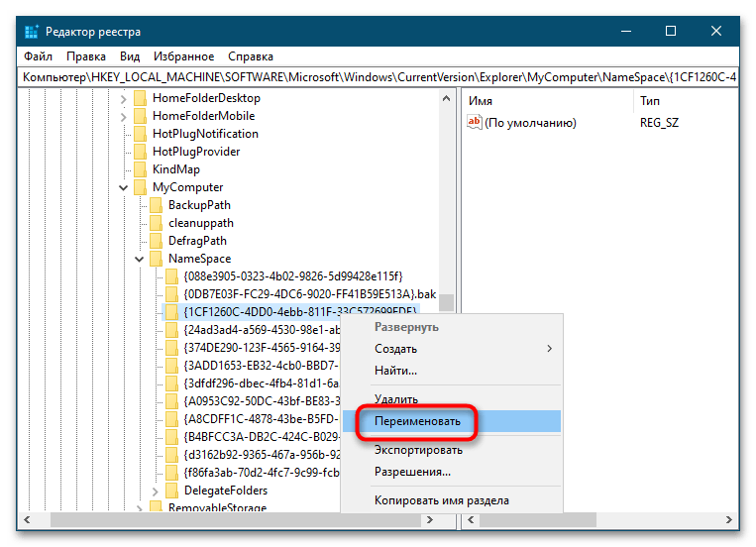Screen dimensions: 756x547
Task: Click the Имя column header
Action: [x=481, y=101]
